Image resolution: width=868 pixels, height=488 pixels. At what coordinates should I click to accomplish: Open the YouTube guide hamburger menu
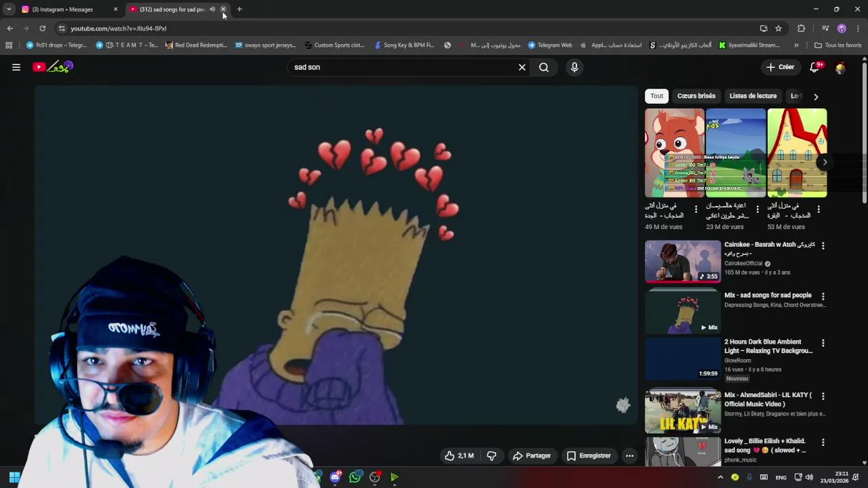(16, 67)
